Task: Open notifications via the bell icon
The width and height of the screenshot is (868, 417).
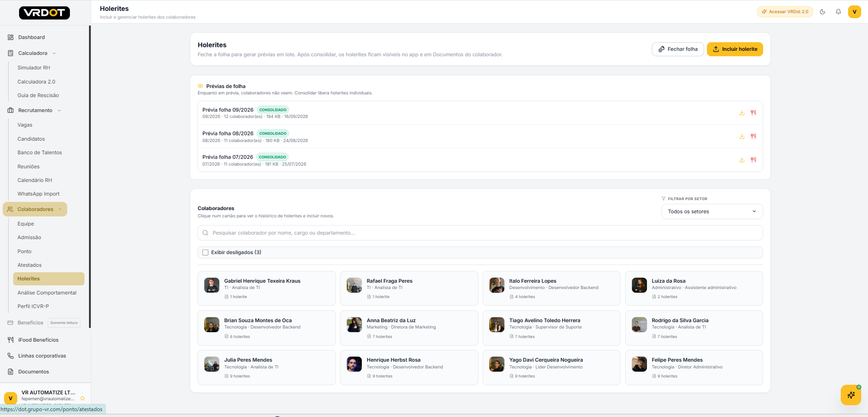Action: 838,12
